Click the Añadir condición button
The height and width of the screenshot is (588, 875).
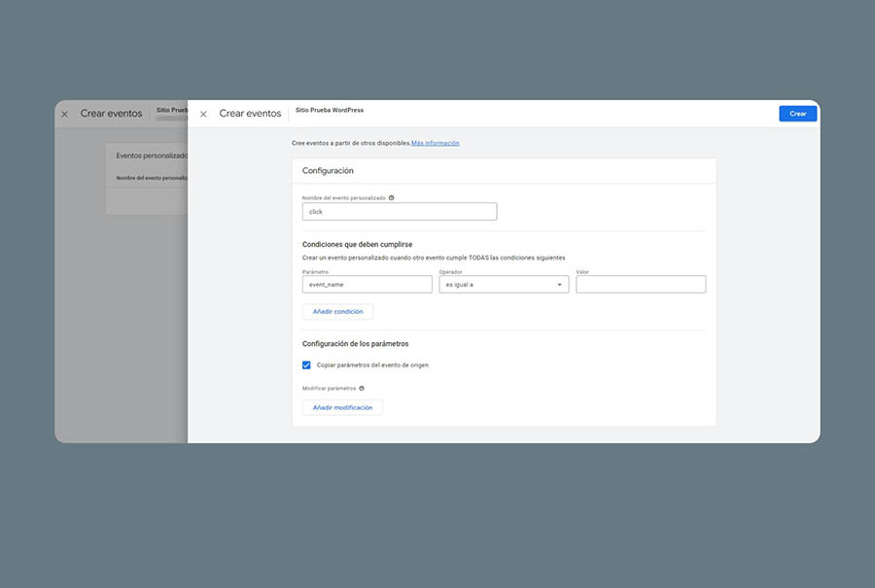tap(337, 312)
